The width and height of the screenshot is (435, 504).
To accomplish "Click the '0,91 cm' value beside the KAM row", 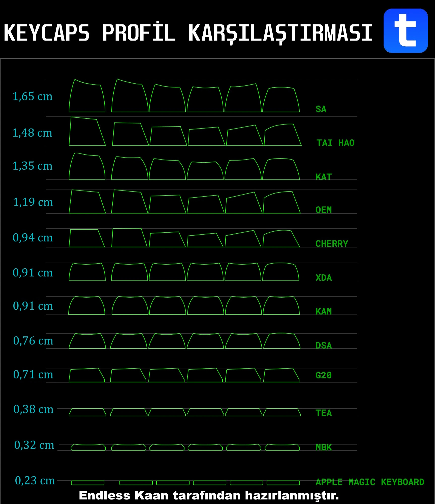I will [33, 306].
